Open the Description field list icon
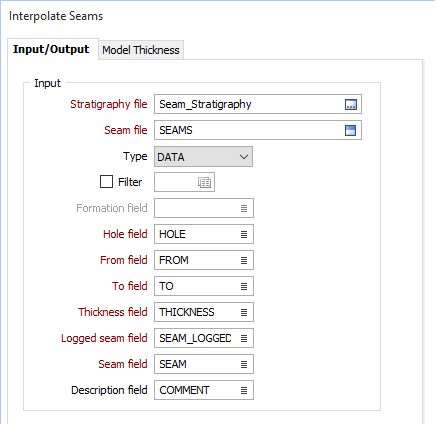 tap(244, 390)
